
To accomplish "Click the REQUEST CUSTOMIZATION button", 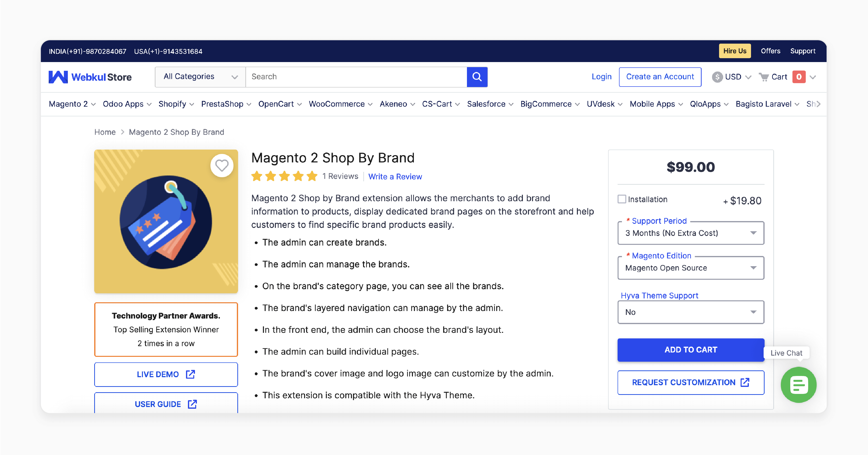I will click(690, 383).
